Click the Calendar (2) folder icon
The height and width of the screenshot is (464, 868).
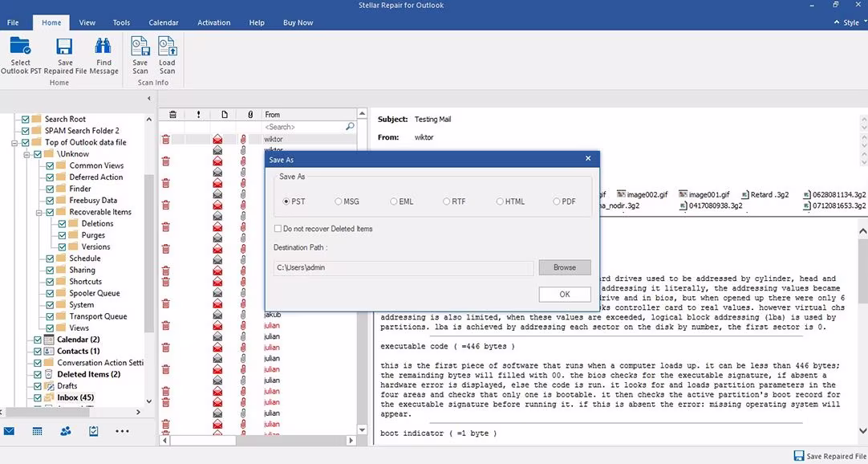pos(49,340)
